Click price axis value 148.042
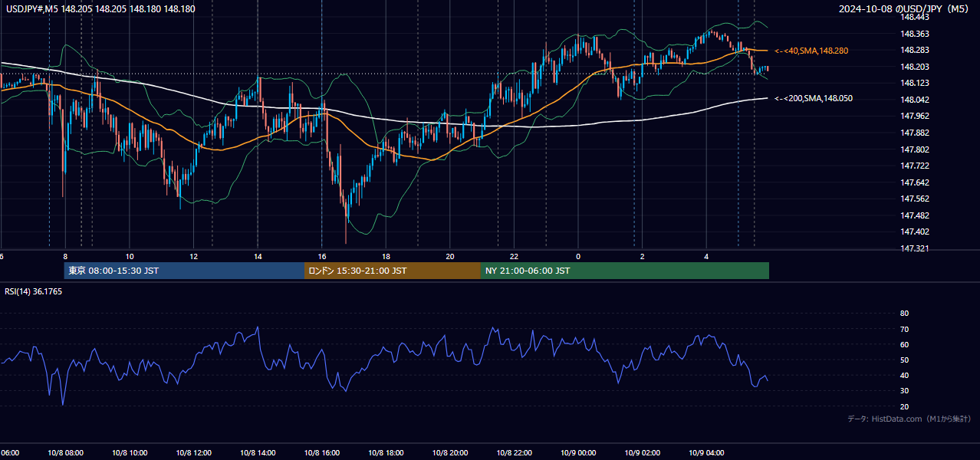The image size is (980, 460). [x=913, y=100]
